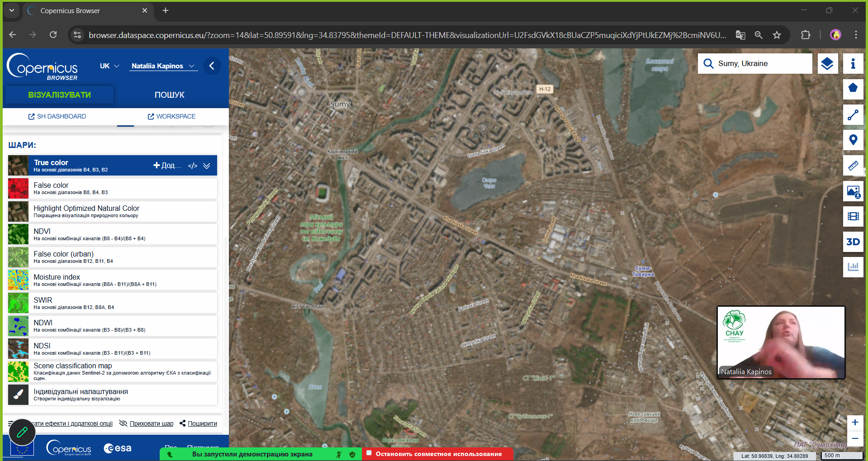
Task: Open the timelapse film icon
Action: pos(853,216)
